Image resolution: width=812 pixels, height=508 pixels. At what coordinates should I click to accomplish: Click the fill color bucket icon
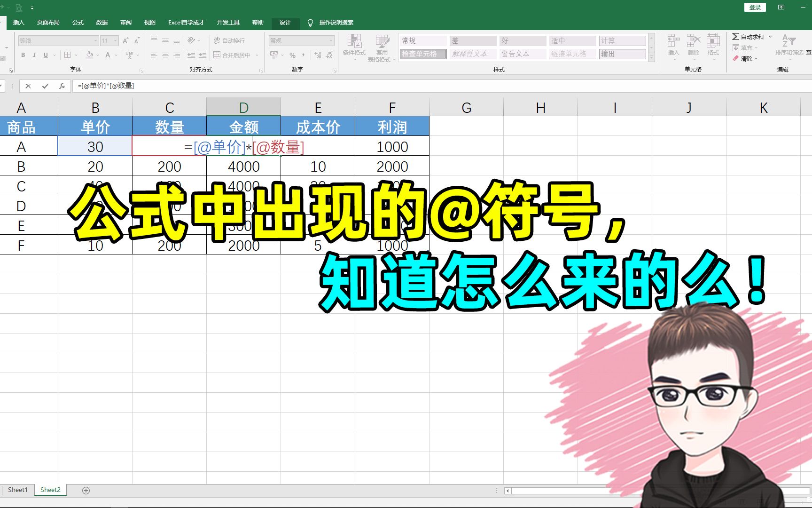coord(90,55)
